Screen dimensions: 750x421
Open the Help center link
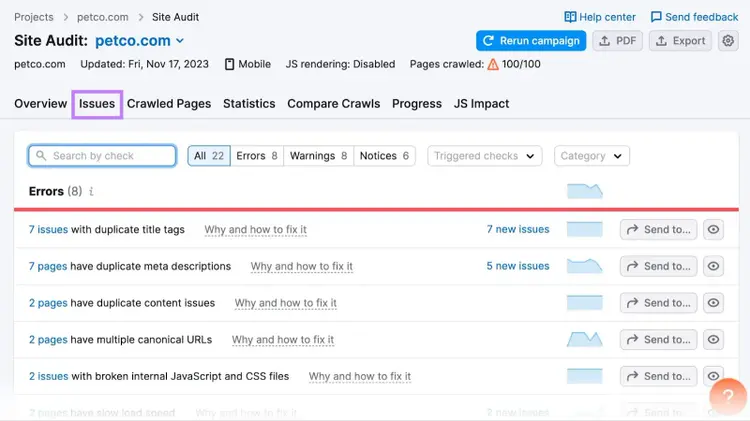click(600, 17)
